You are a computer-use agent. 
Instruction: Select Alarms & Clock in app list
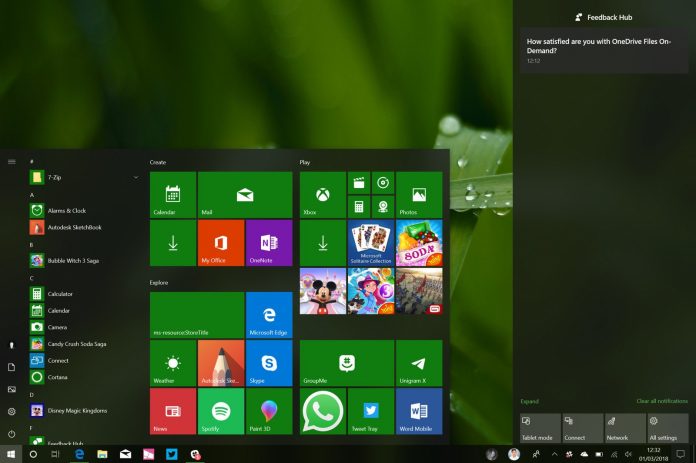coord(66,211)
